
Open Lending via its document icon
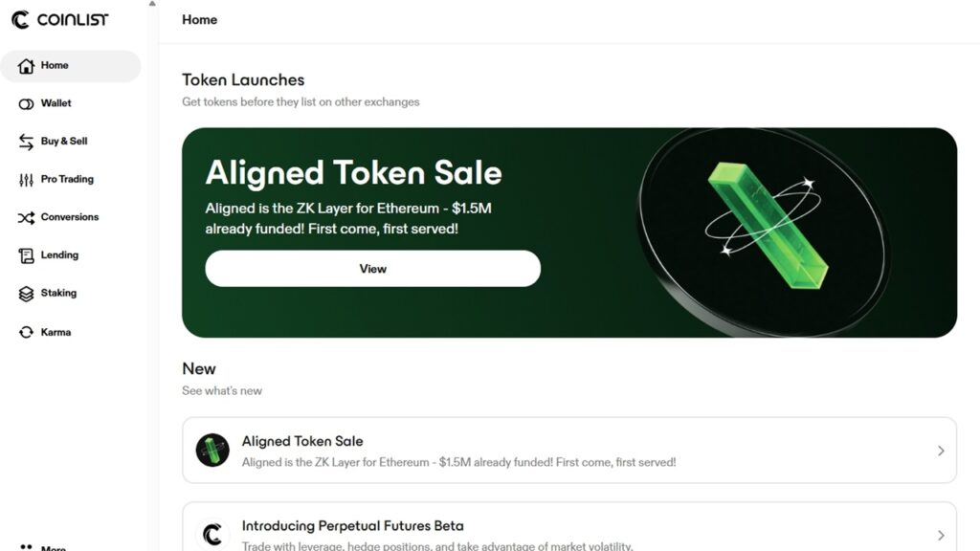pos(27,255)
